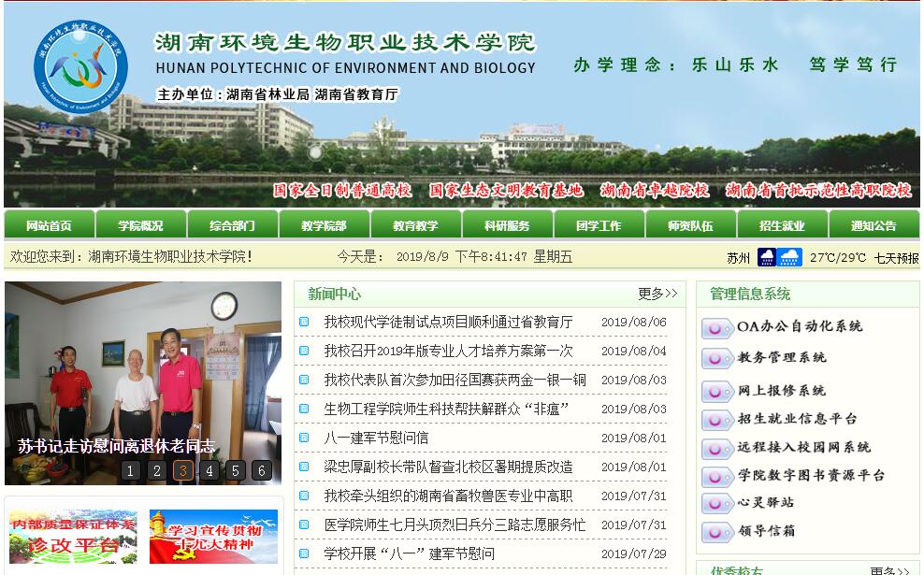Click the 学习宣传贯彻十九大精神 banner
The width and height of the screenshot is (924, 575).
click(x=213, y=537)
